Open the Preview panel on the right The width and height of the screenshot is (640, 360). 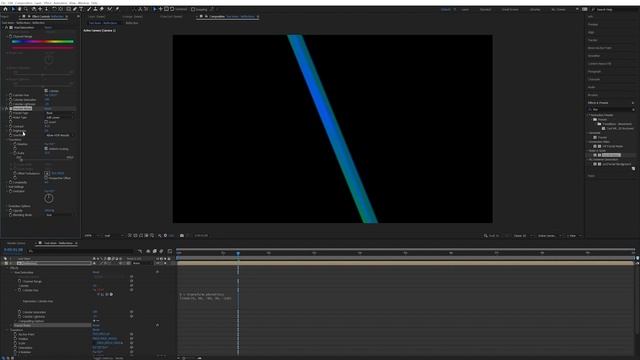[x=593, y=24]
